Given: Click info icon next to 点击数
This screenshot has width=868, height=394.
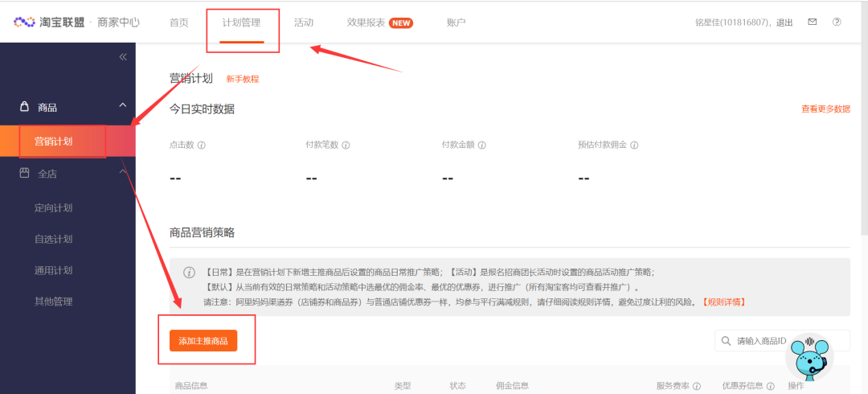Looking at the screenshot, I should (x=202, y=146).
